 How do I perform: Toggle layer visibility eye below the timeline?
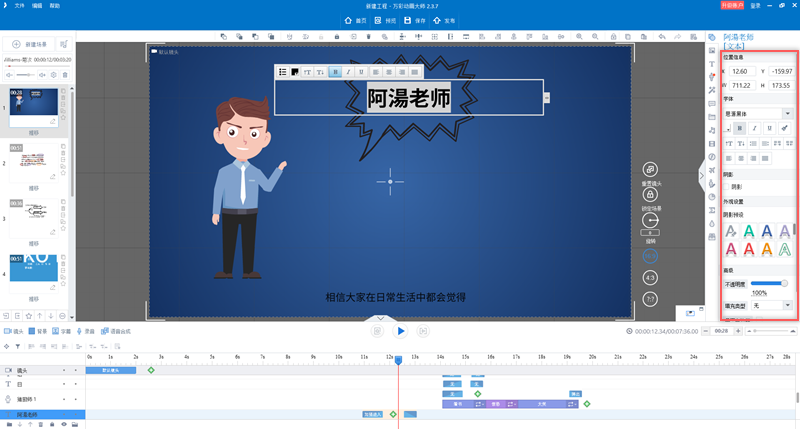point(64,424)
